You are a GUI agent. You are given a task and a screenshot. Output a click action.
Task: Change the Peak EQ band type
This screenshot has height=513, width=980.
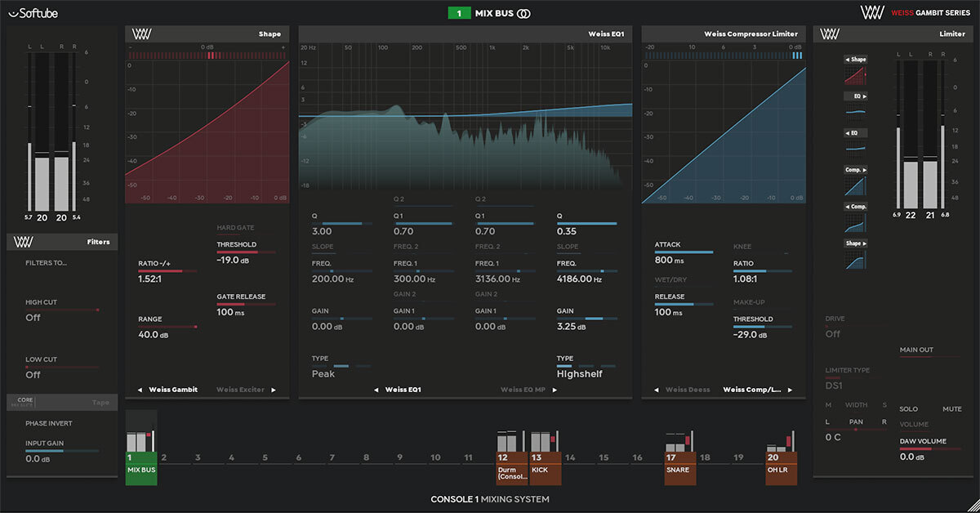coord(341,366)
